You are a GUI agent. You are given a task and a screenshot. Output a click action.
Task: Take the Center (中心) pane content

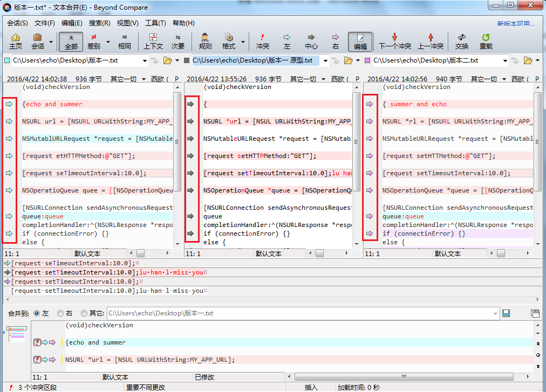pos(311,41)
